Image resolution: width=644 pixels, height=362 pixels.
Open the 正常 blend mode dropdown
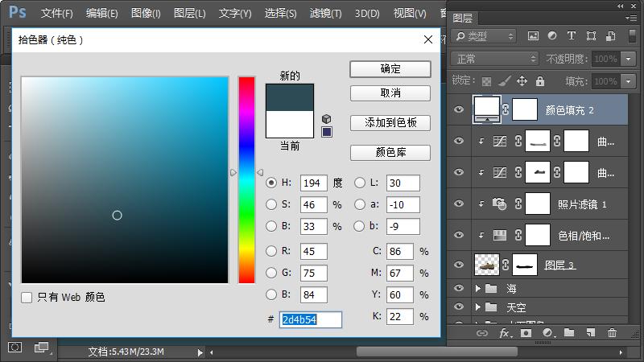[494, 59]
